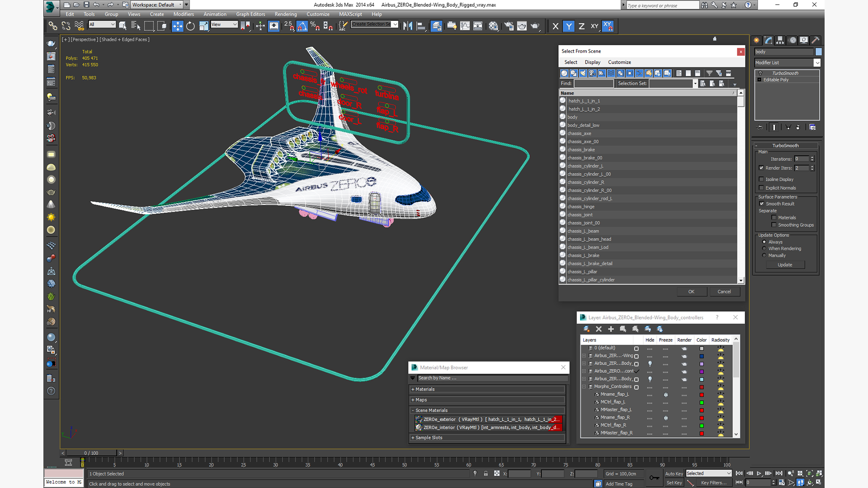Open the Modifiers menu

click(184, 14)
